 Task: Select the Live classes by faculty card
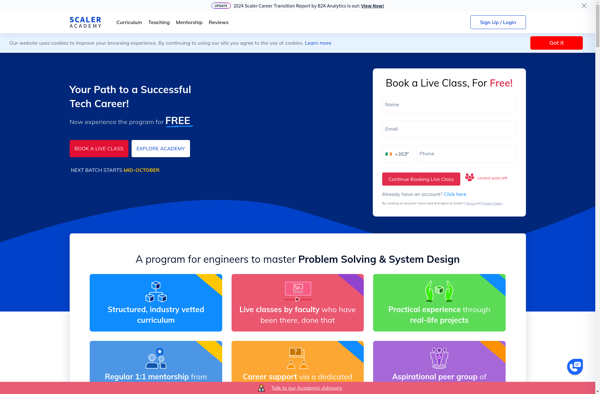(298, 303)
